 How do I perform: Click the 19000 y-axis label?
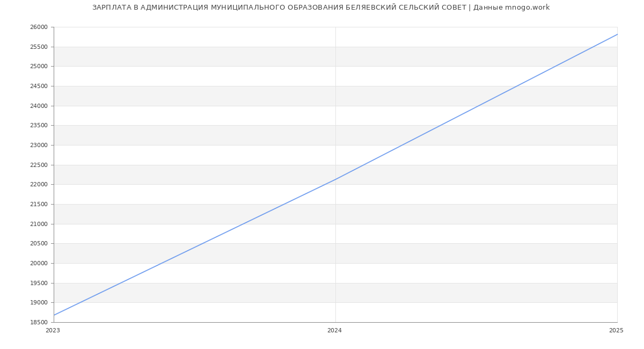point(39,303)
